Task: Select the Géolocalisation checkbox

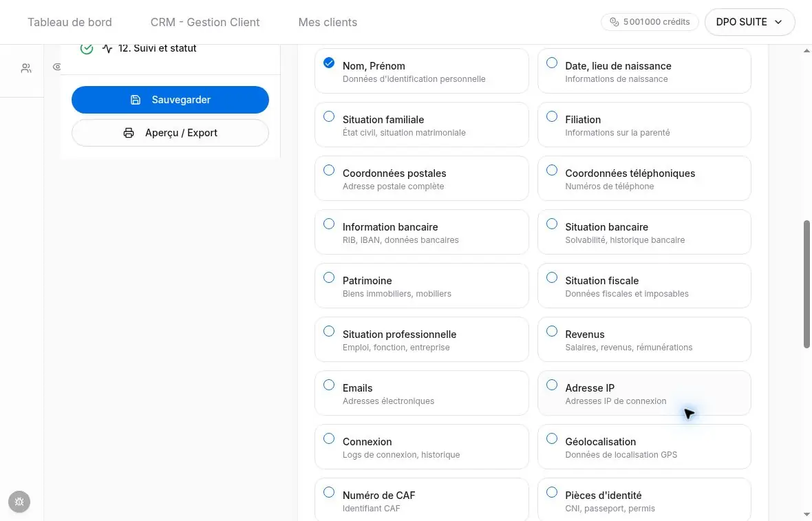Action: [x=552, y=438]
